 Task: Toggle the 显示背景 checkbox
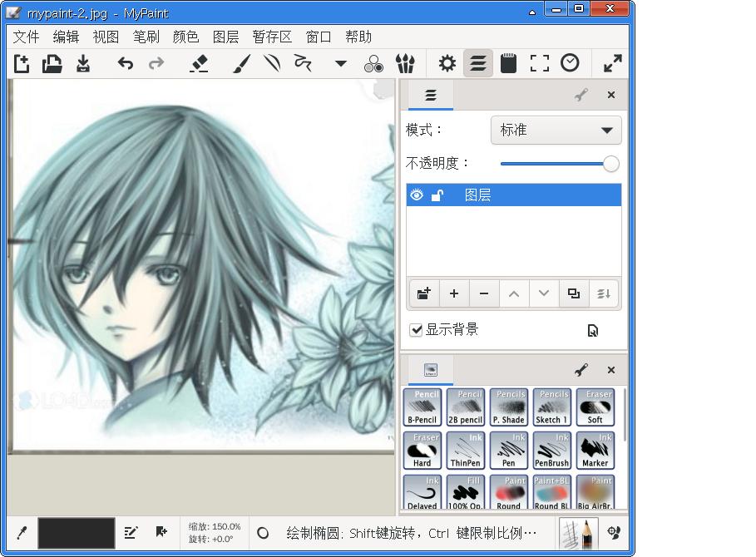[417, 330]
